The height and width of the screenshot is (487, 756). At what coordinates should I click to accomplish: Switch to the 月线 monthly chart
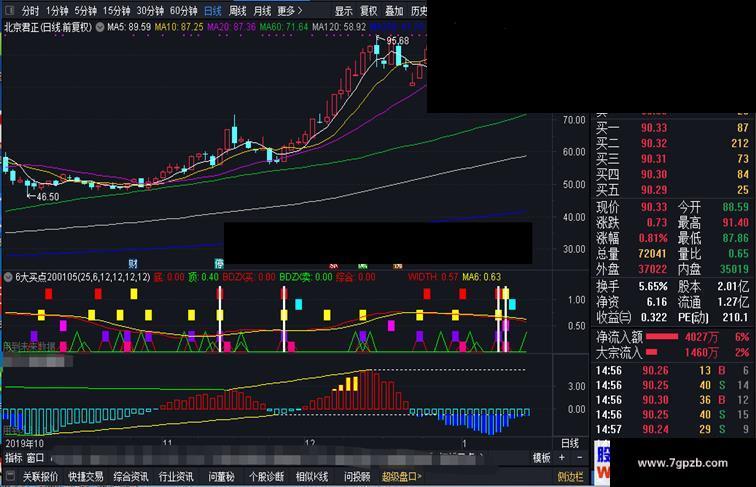262,10
